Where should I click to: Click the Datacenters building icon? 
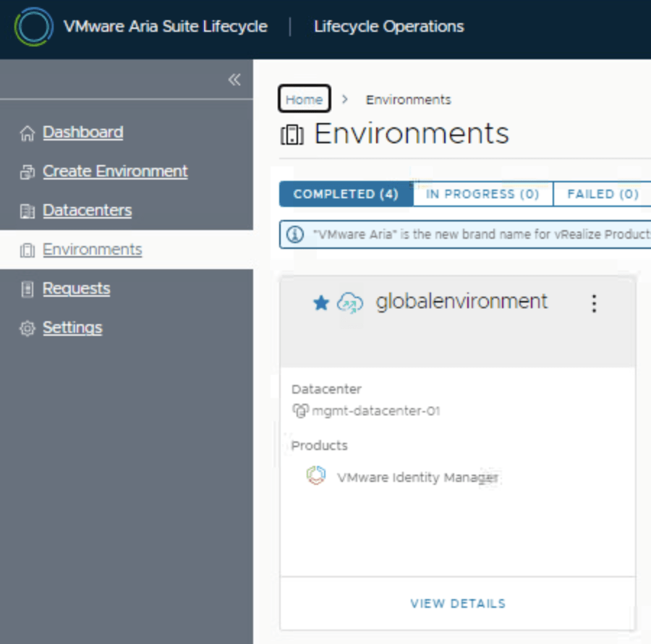tap(27, 211)
